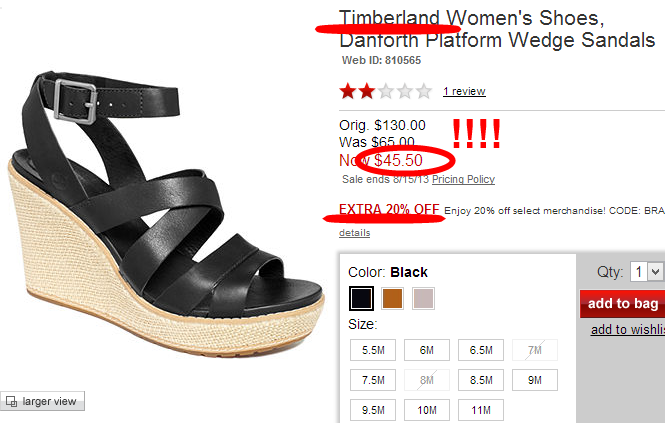Choose size 9.5M
This screenshot has width=665, height=423.
pos(373,410)
